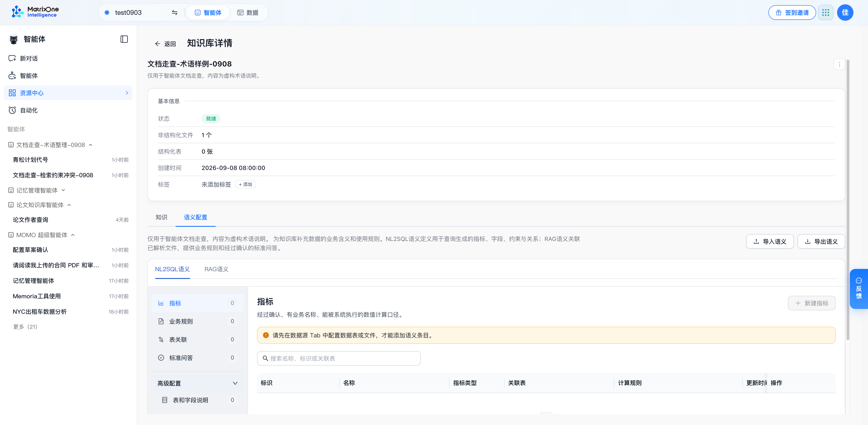Click the MatrixOne Intelligence logo
The image size is (868, 425).
pos(35,12)
